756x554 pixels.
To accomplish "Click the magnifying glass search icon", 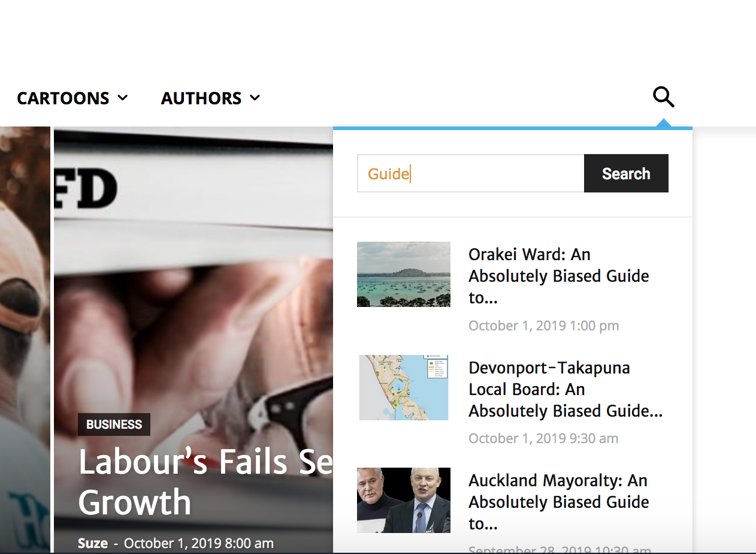I will tap(663, 97).
